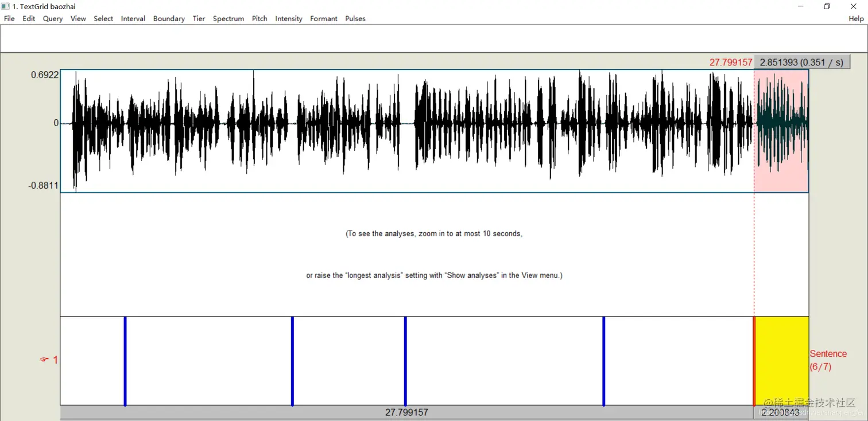Play the 27.799157 bottom duration bar
The image size is (868, 421).
[406, 412]
